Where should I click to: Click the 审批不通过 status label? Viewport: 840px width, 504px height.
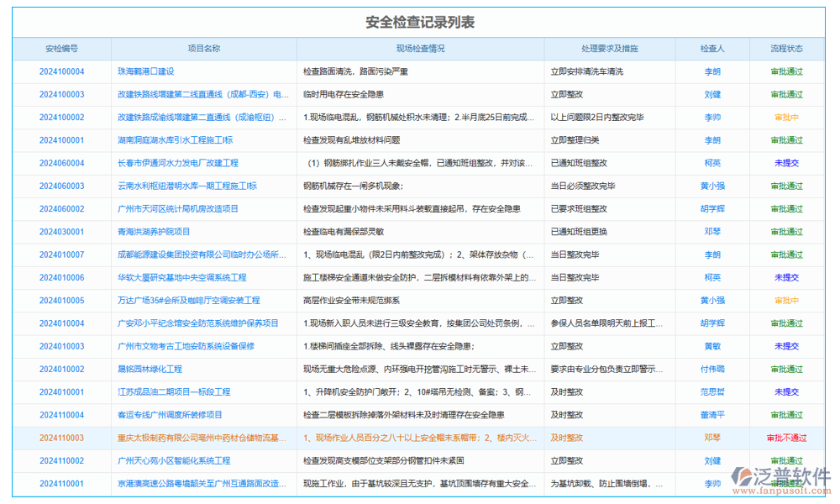[786, 438]
